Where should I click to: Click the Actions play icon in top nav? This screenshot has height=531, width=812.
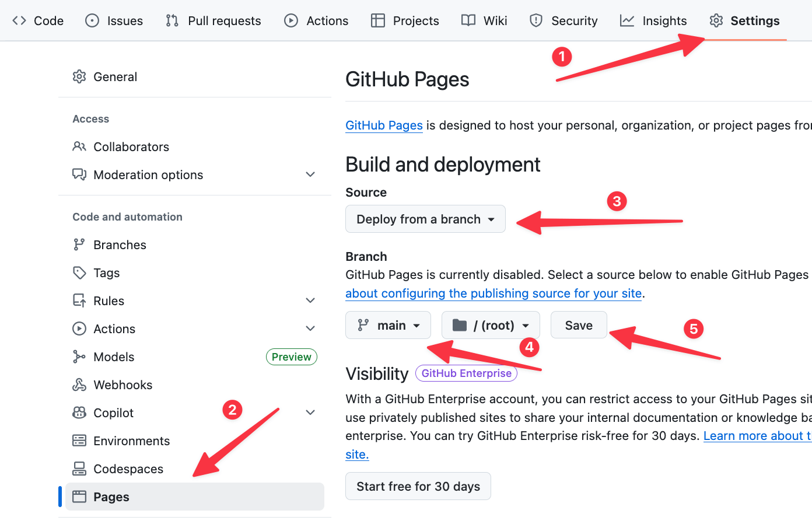[291, 20]
